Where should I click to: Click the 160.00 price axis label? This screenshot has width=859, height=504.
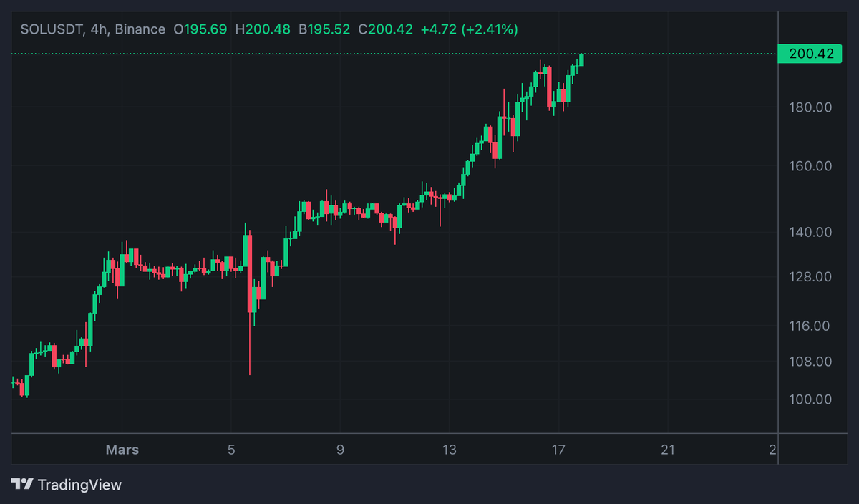tap(812, 166)
